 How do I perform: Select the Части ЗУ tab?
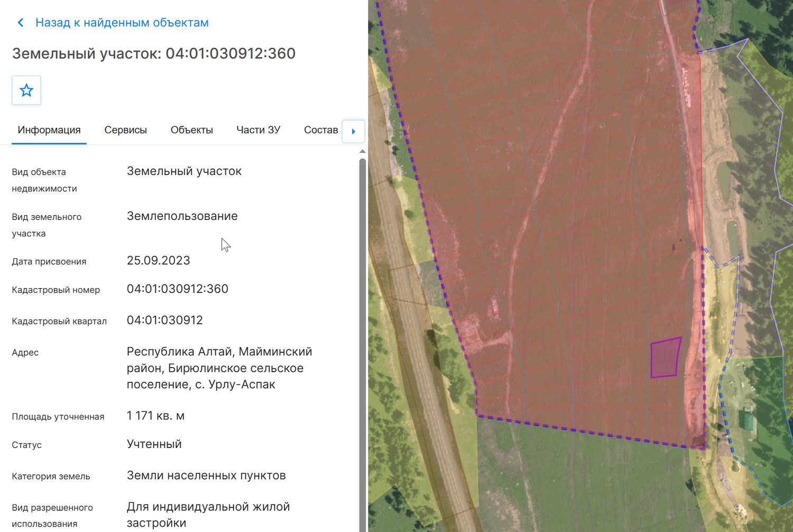(x=259, y=130)
